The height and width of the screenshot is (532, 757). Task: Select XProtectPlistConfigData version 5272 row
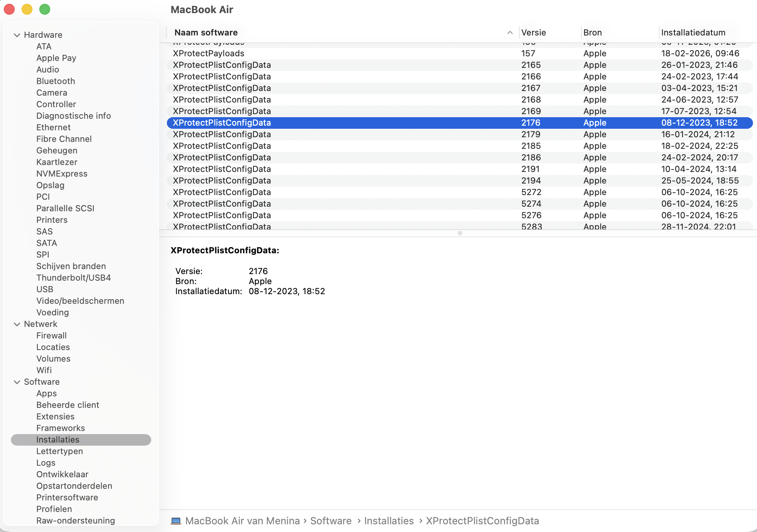pyautogui.click(x=460, y=192)
